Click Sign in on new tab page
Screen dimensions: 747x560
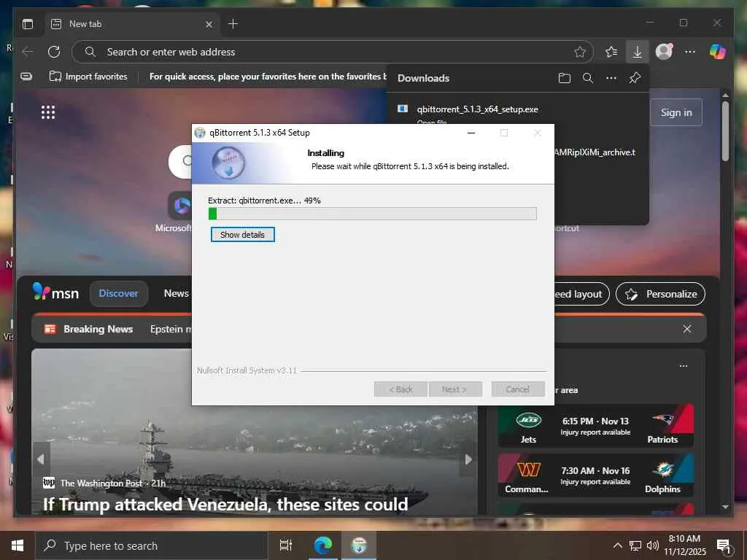(676, 112)
